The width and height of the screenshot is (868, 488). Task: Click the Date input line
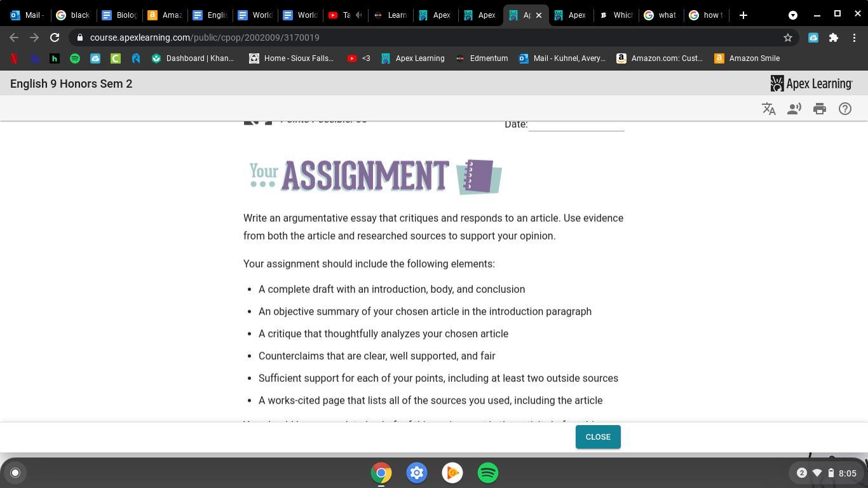[x=576, y=125]
